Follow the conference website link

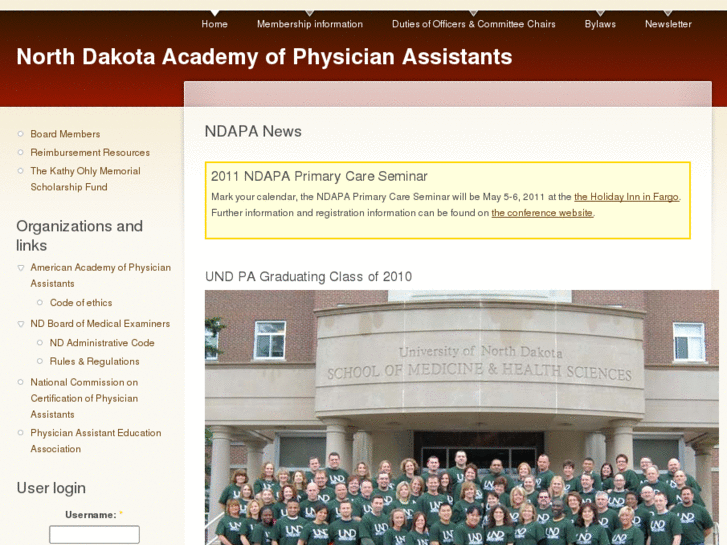[542, 213]
